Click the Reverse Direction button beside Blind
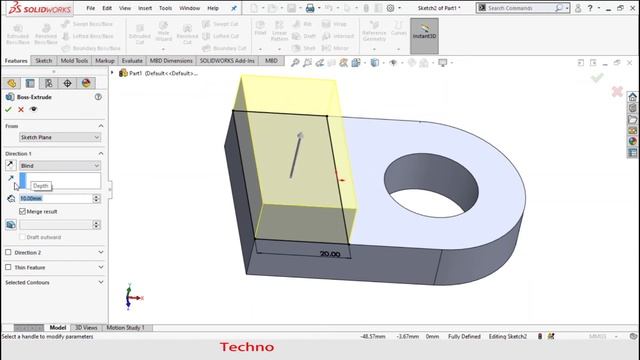Viewport: 640px width, 360px height. click(11, 165)
